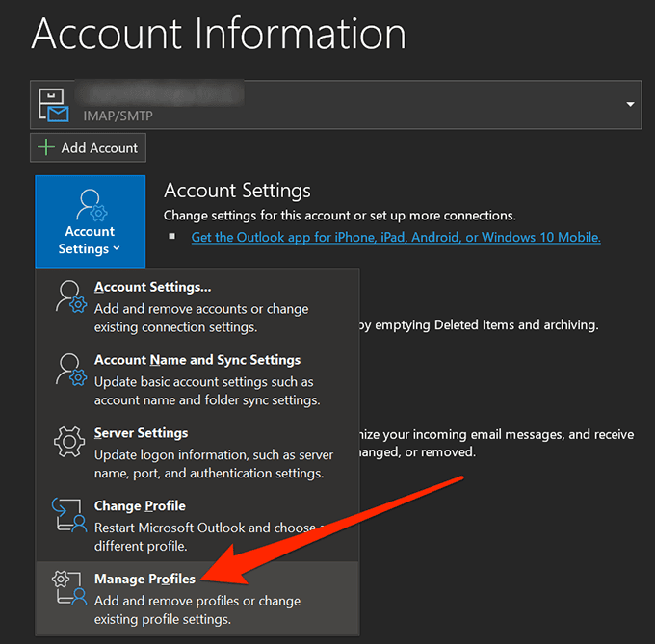Image resolution: width=655 pixels, height=644 pixels.
Task: Pick the "Change Profile" menu item text
Action: [x=140, y=506]
